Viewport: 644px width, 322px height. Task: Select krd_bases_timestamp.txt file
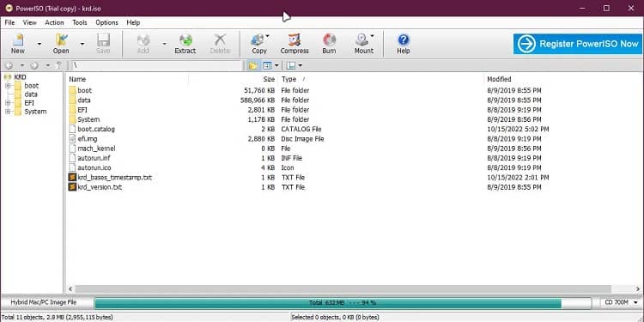(x=114, y=178)
